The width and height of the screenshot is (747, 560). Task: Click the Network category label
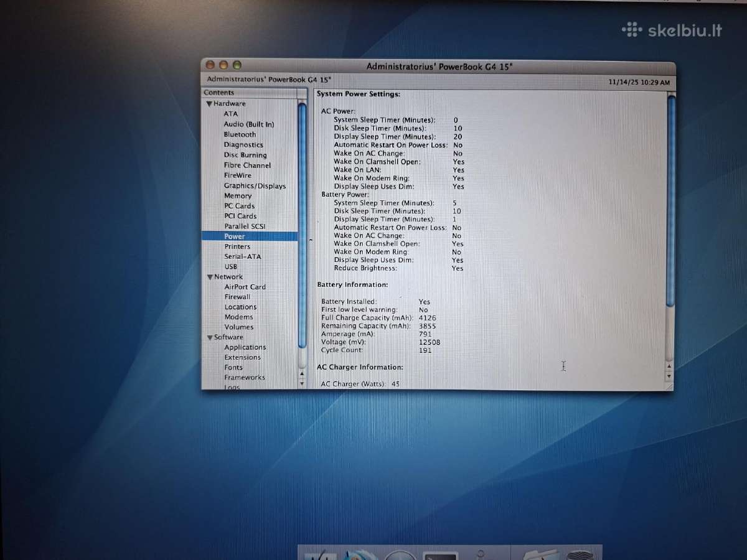click(228, 277)
